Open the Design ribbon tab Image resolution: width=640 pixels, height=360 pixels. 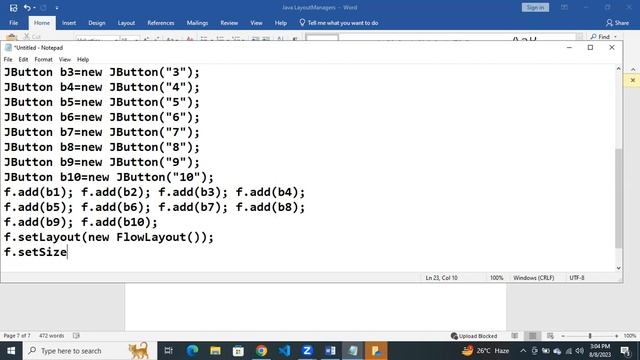97,23
